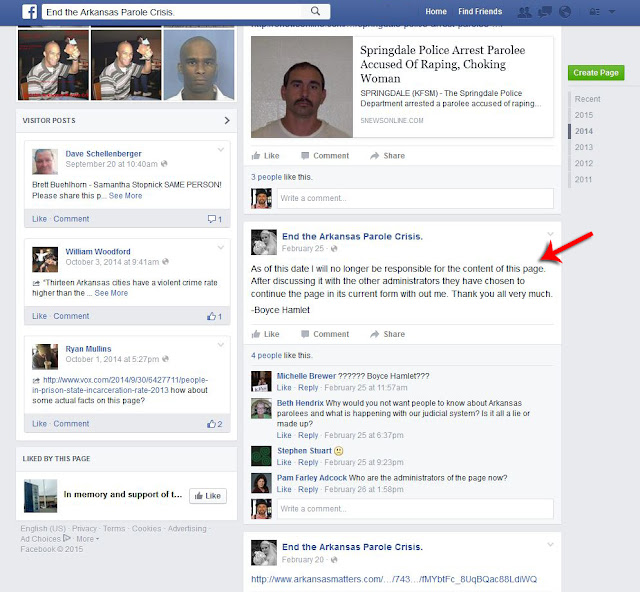Like Stephen Stuart's comment
The image size is (640, 592).
pyautogui.click(x=284, y=462)
